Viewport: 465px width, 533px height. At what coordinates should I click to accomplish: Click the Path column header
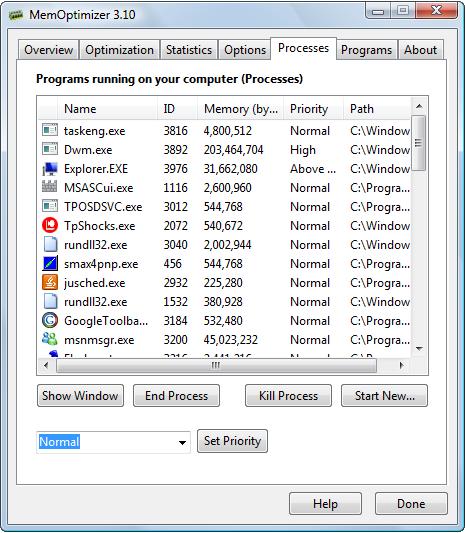[x=377, y=109]
